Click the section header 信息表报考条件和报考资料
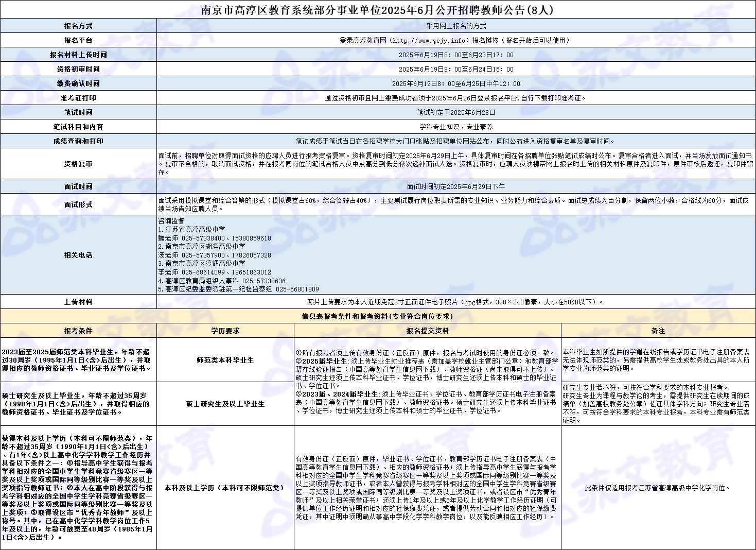Viewport: 756px width, 550px height. (378, 316)
